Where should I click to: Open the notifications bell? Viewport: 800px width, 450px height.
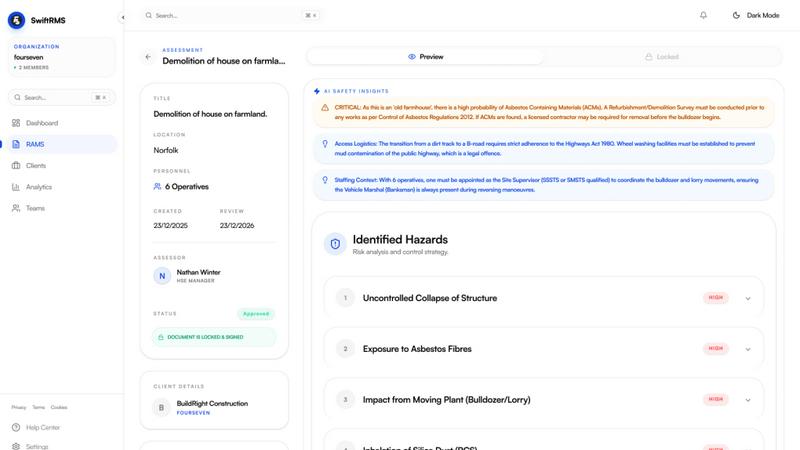(x=703, y=15)
